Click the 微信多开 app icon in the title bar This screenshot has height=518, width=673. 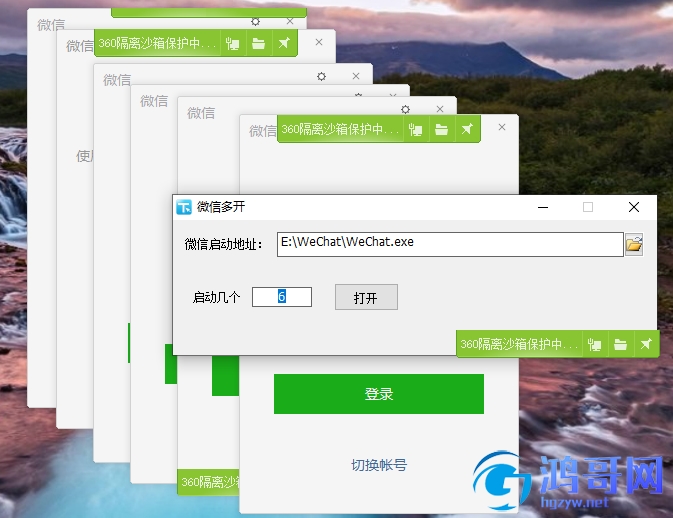184,207
